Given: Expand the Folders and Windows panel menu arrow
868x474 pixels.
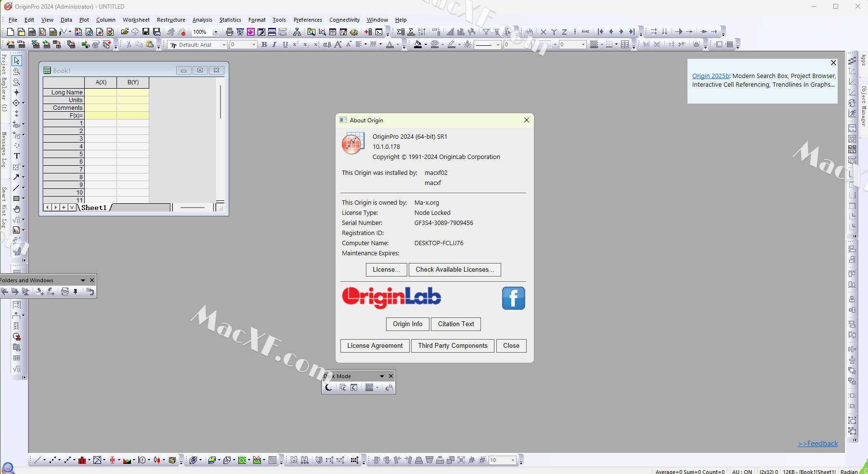Looking at the screenshot, I should (83, 280).
